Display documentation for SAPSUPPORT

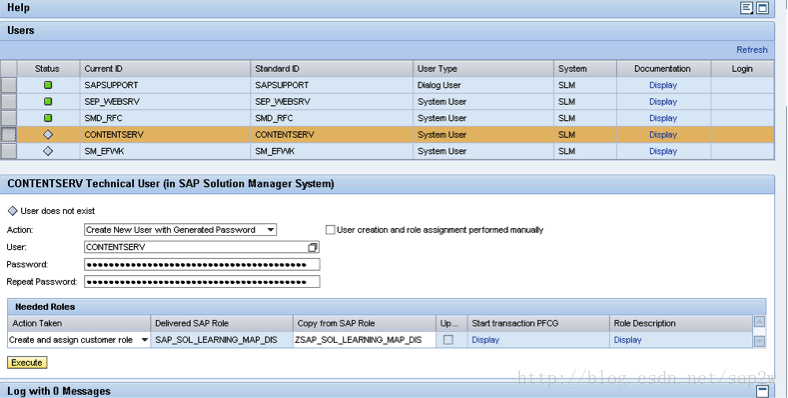tap(663, 85)
